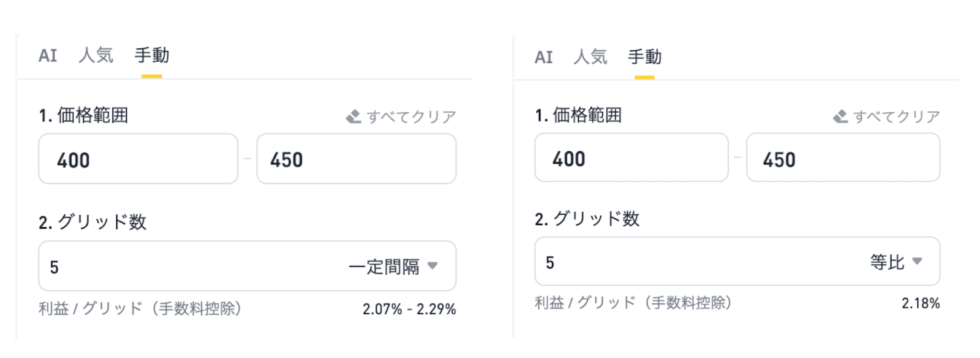Select 手動 tab in right panel
The width and height of the screenshot is (980, 358).
(x=644, y=58)
